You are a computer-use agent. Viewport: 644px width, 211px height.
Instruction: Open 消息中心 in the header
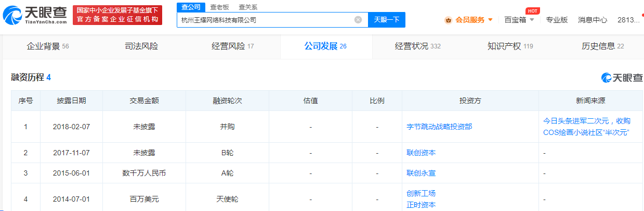click(593, 20)
